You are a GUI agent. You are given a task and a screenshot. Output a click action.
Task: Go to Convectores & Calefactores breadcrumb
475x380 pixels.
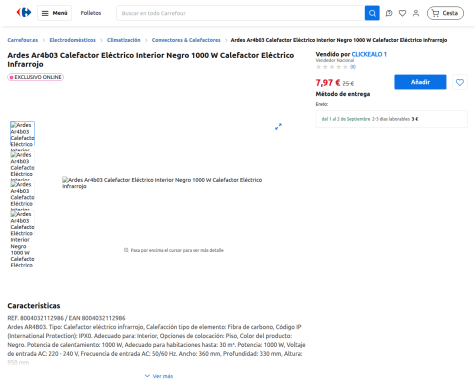(x=186, y=40)
